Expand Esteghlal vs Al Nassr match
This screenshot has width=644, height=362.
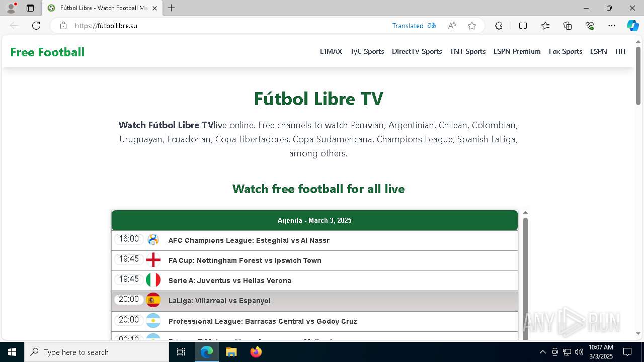pos(314,240)
